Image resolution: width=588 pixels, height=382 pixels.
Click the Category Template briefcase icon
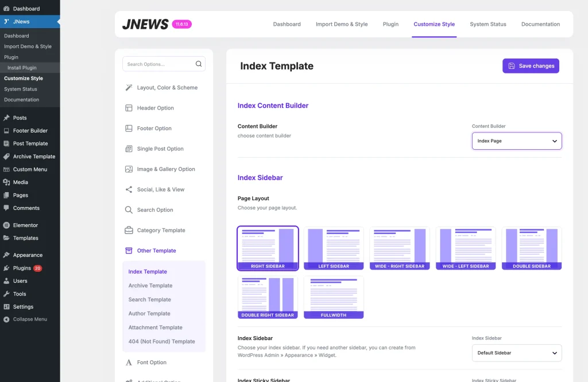129,231
